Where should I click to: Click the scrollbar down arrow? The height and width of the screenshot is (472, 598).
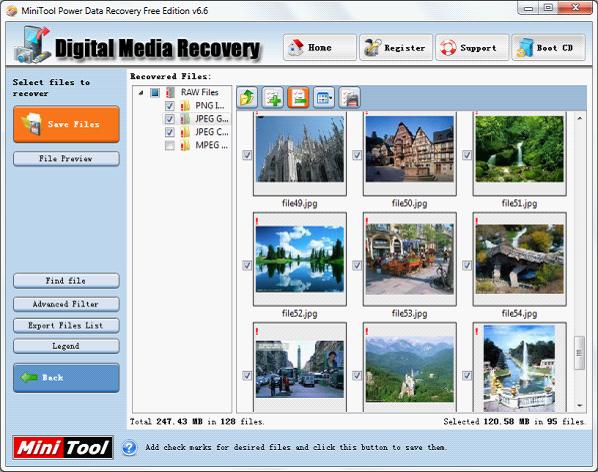[579, 405]
